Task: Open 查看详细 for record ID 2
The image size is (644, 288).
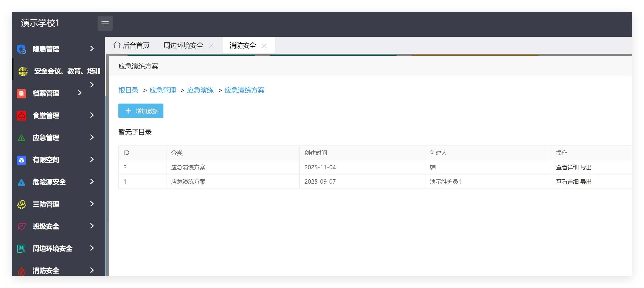Action: coord(567,167)
